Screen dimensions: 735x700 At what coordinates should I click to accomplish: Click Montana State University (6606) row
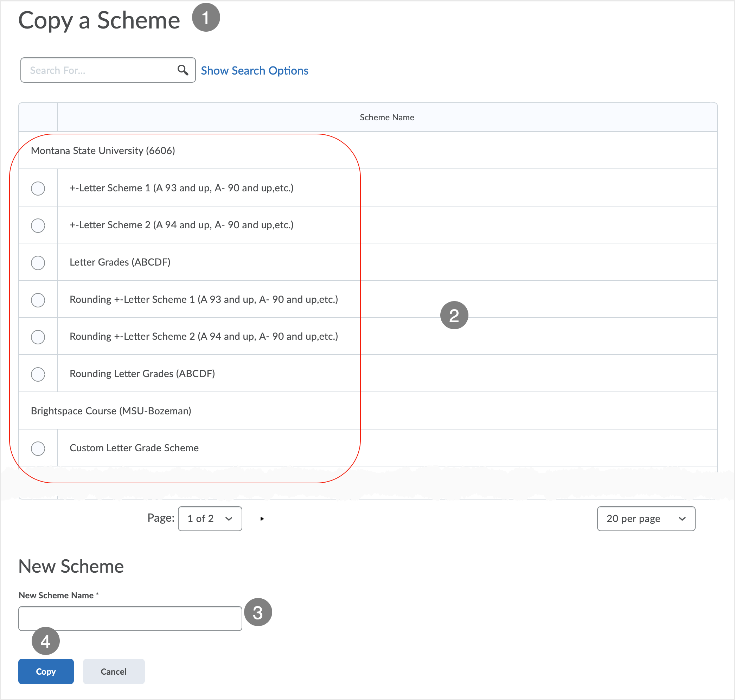point(368,150)
